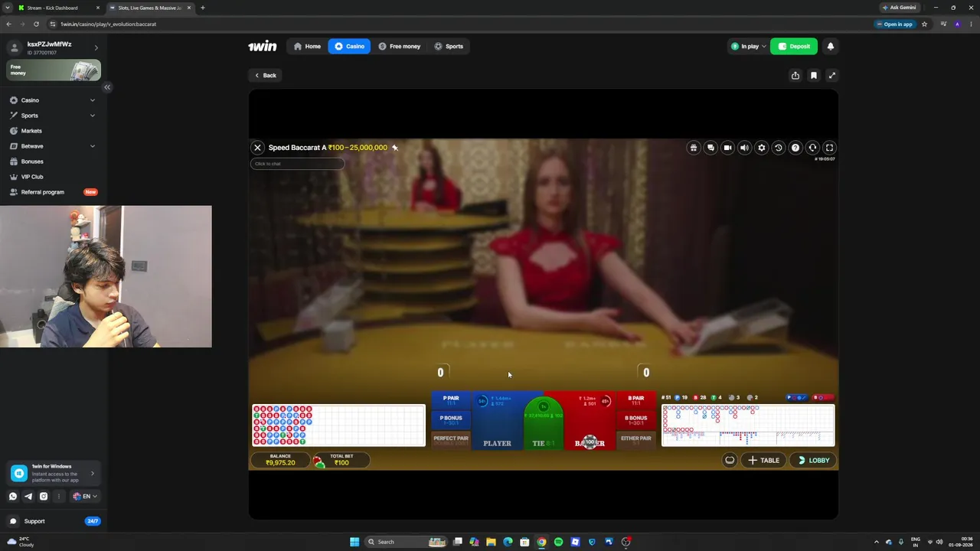Add Speed Baccarat A to favourites star
This screenshot has height=551, width=980.
(x=395, y=148)
